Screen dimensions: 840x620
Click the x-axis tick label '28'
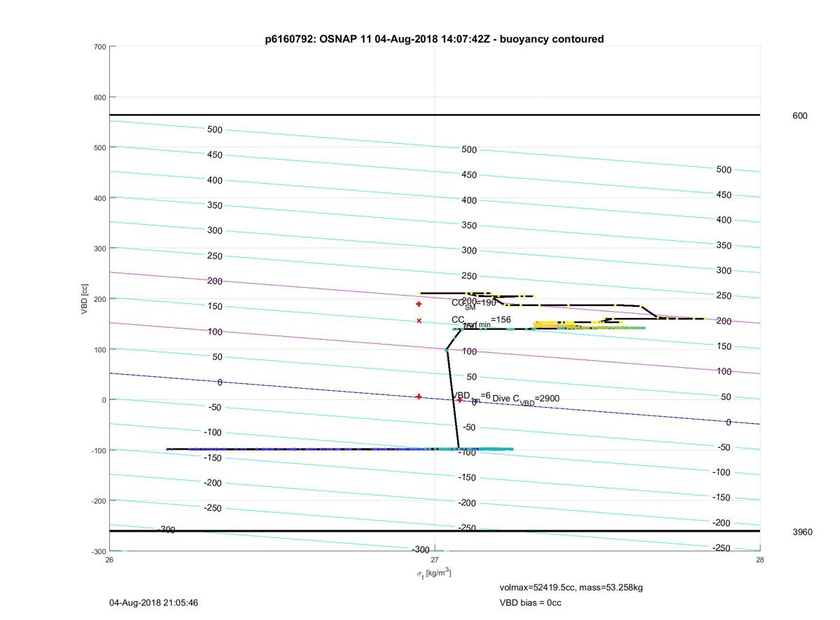760,560
